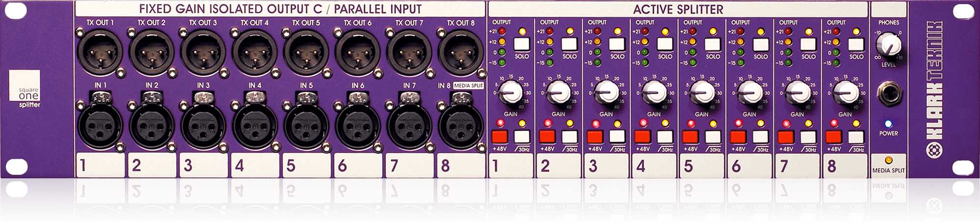
Task: Toggle the 30Hz high-pass button on channel 5
Action: (713, 137)
